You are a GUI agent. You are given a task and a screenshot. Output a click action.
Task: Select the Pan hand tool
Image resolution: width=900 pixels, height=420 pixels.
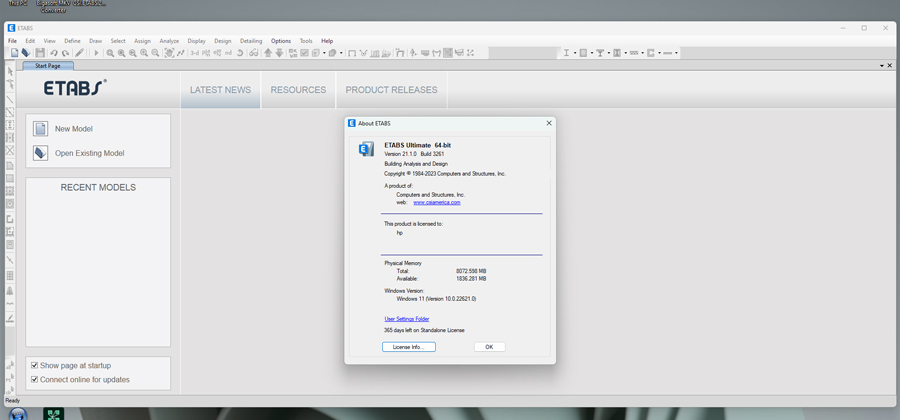pos(169,53)
